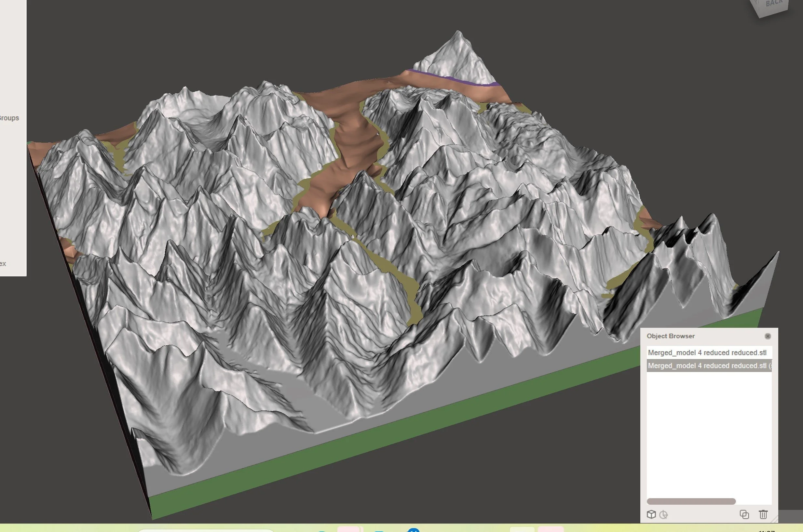The image size is (803, 532).
Task: Click the tallest mountain peak at the back
Action: (458, 34)
